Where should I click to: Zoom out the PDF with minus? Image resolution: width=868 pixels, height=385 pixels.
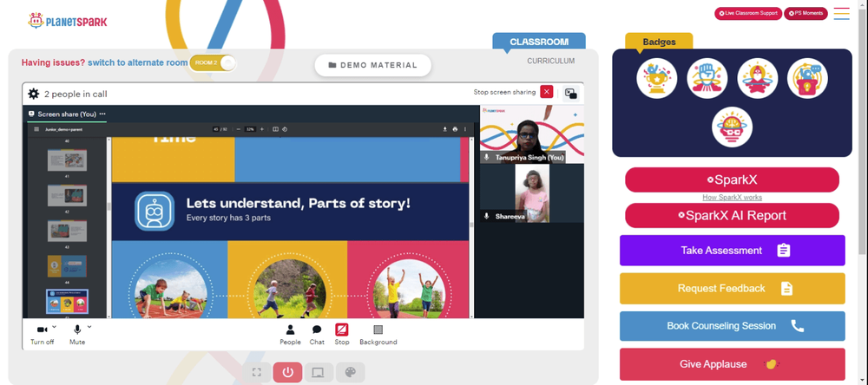[238, 129]
